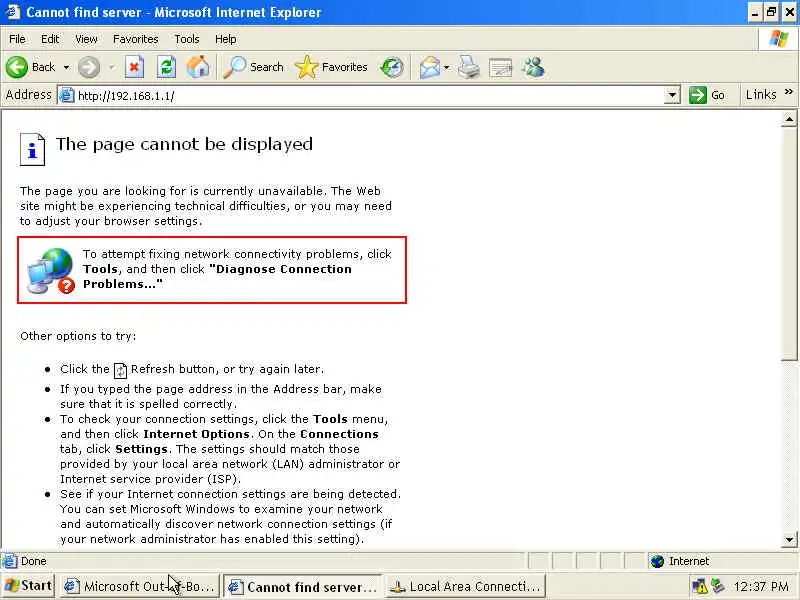Click the bold 'Settings' text
This screenshot has width=800, height=600.
pyautogui.click(x=141, y=449)
